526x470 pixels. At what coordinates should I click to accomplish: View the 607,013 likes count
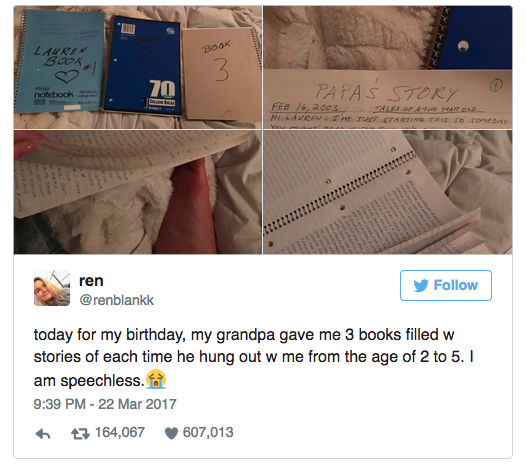pyautogui.click(x=208, y=432)
